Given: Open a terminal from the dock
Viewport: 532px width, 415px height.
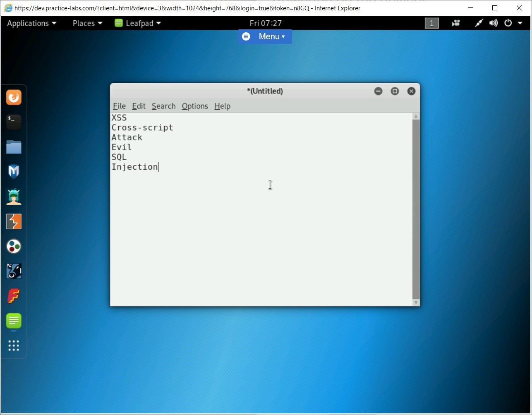Looking at the screenshot, I should click(14, 122).
